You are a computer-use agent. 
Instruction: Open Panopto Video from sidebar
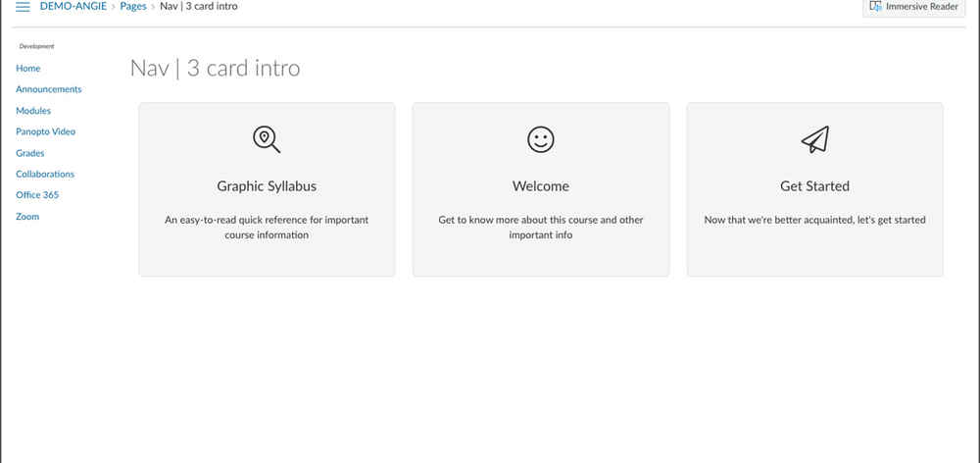coord(45,131)
